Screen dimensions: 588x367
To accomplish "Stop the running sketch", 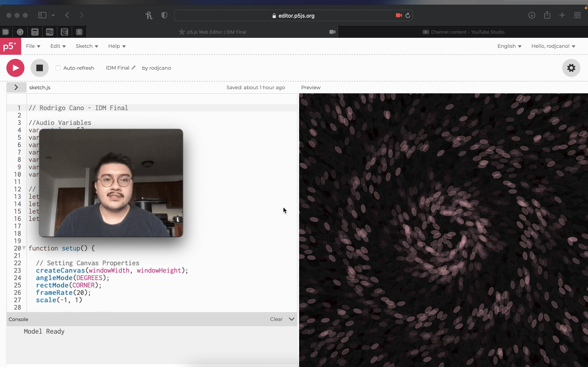I will (x=39, y=68).
